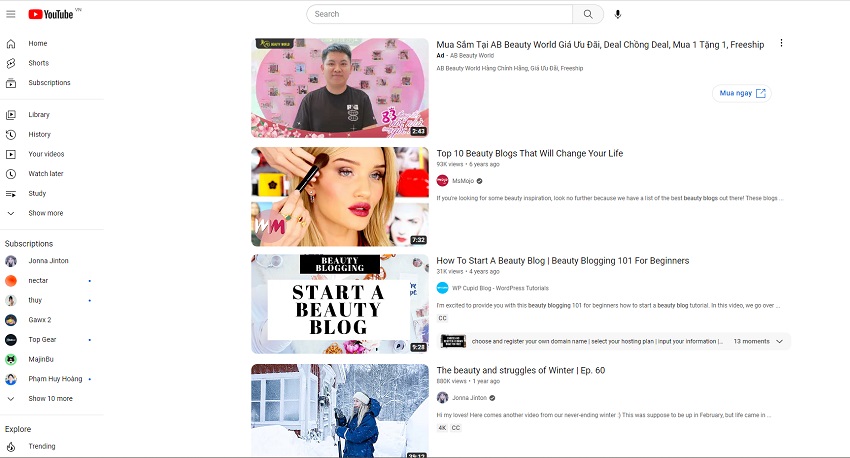Click the Your videos icon
Image resolution: width=850 pixels, height=458 pixels.
tap(11, 154)
